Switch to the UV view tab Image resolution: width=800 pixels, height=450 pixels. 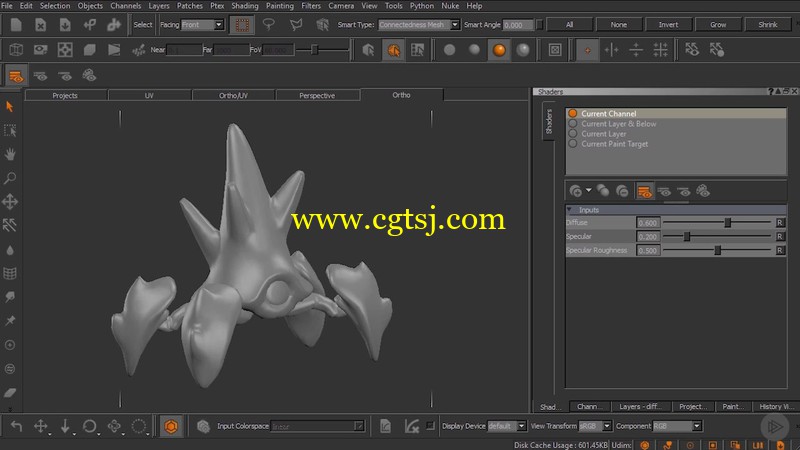click(x=149, y=95)
